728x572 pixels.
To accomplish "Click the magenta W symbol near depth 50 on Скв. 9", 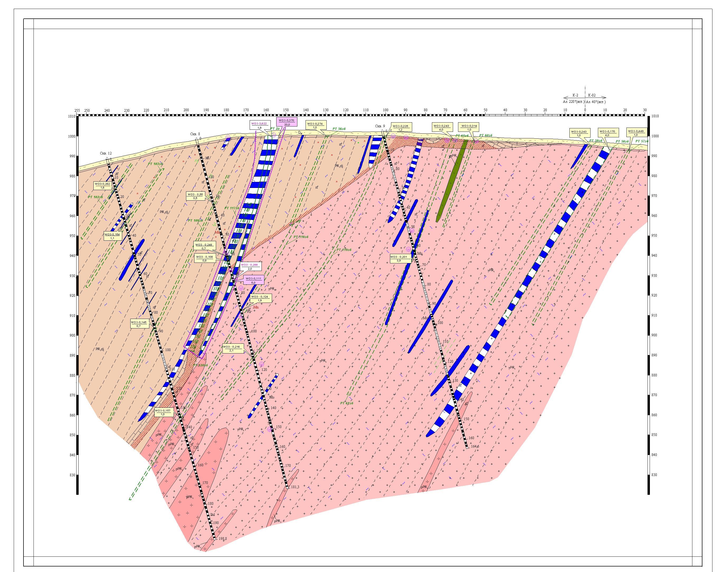I will [412, 230].
